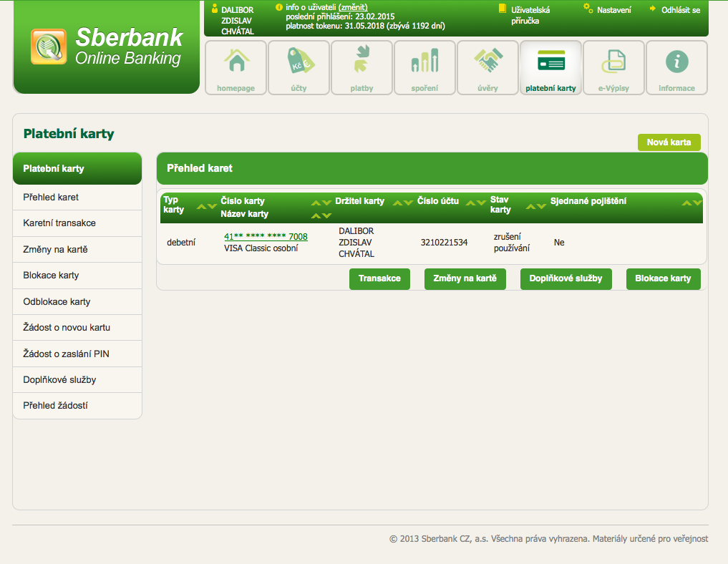
Task: Click the Sberbank logo icon
Action: click(49, 47)
